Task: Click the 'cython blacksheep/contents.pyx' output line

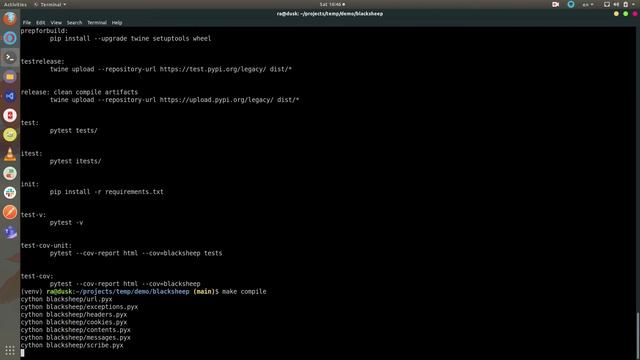Action: pos(76,330)
